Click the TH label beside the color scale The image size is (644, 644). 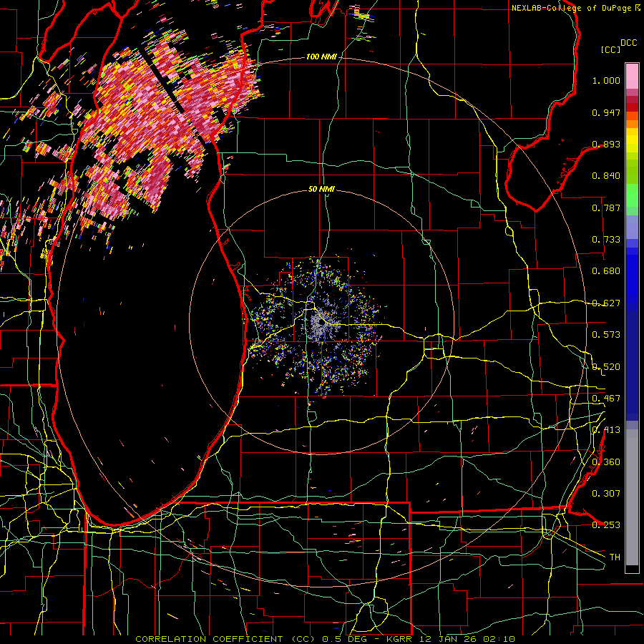pos(615,557)
